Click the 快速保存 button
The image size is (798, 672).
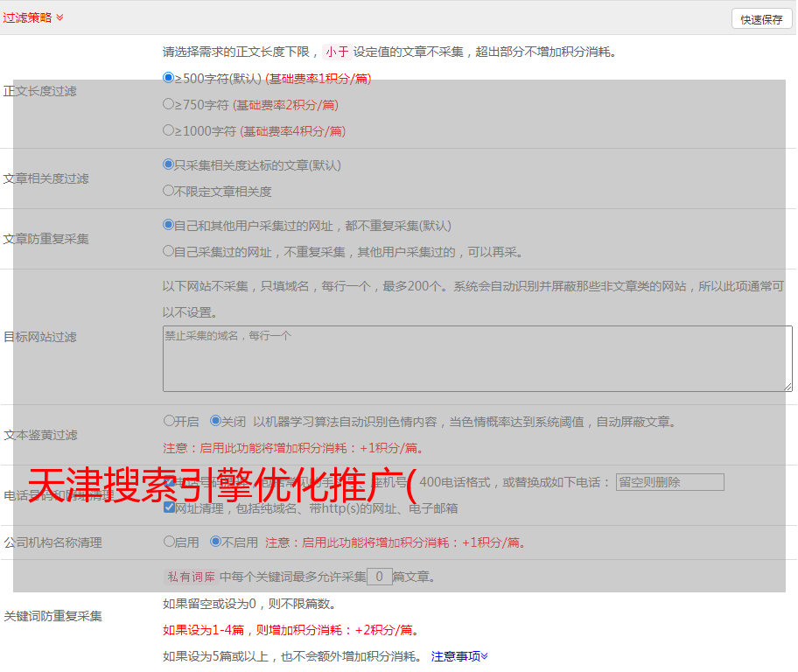point(761,19)
